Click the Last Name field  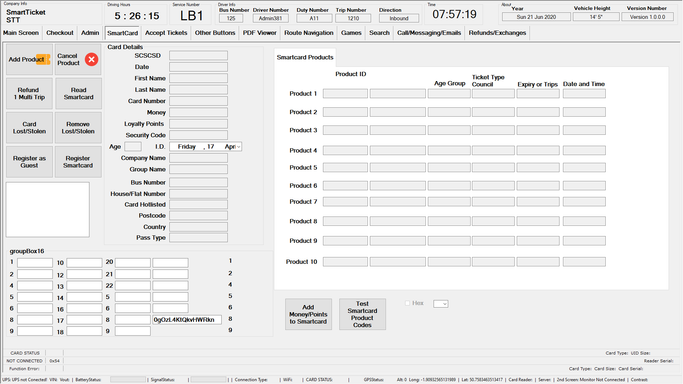point(198,90)
